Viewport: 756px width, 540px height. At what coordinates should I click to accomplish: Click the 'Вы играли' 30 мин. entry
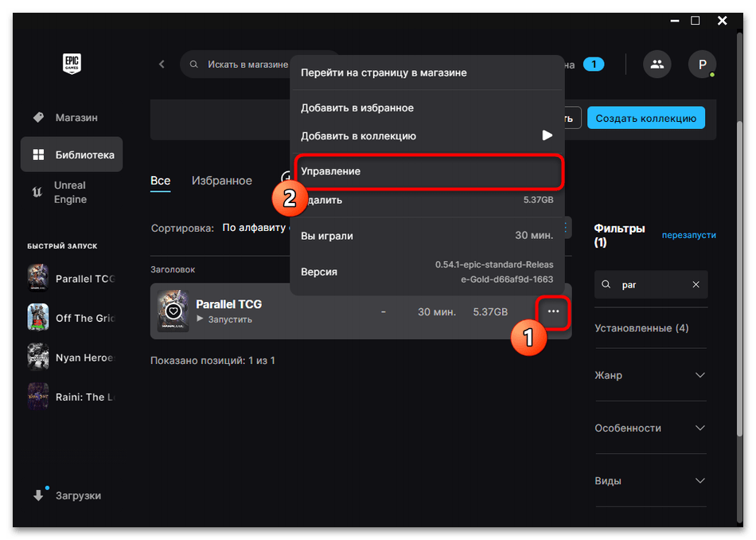point(427,236)
